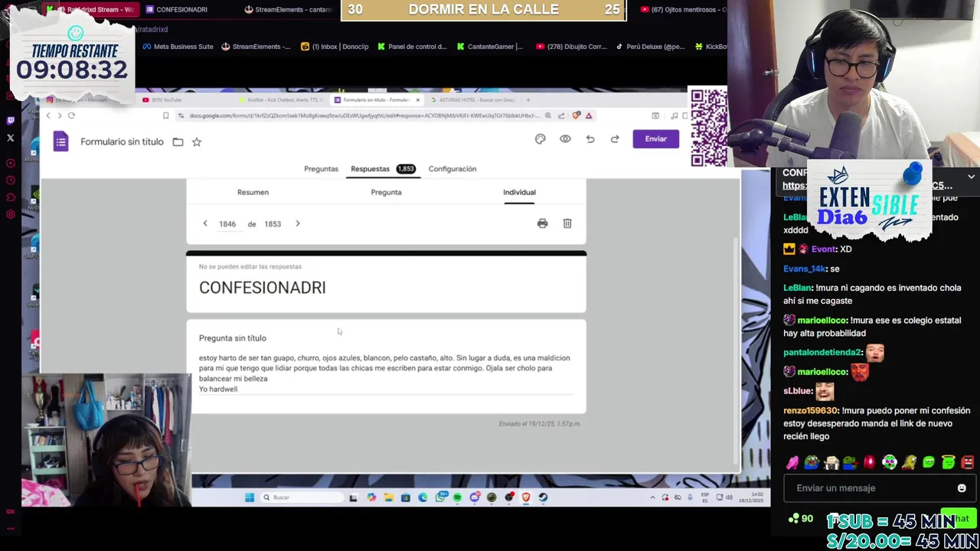The width and height of the screenshot is (980, 551).
Task: Open Steam from the taskbar
Action: [543, 497]
